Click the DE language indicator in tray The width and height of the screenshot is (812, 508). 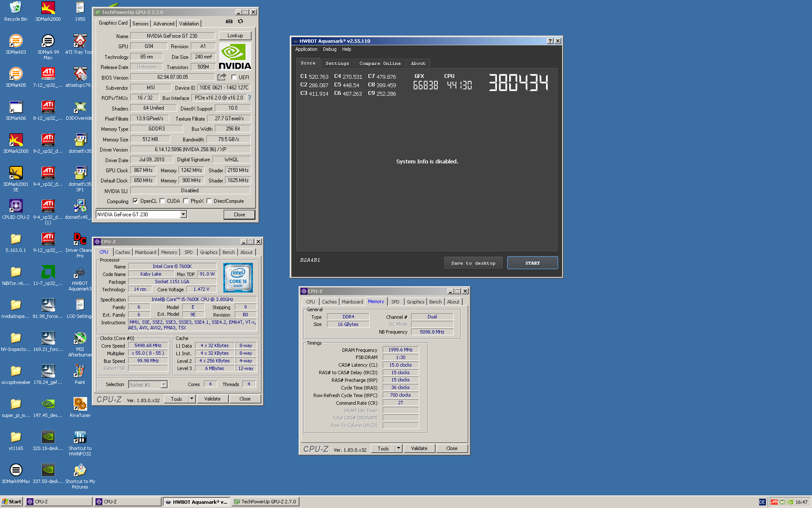coord(762,502)
